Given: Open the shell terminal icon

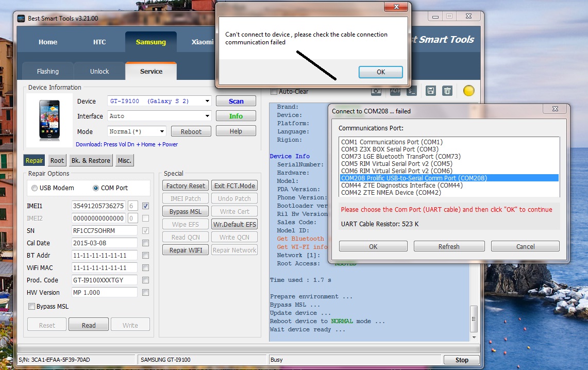Looking at the screenshot, I should (x=412, y=91).
